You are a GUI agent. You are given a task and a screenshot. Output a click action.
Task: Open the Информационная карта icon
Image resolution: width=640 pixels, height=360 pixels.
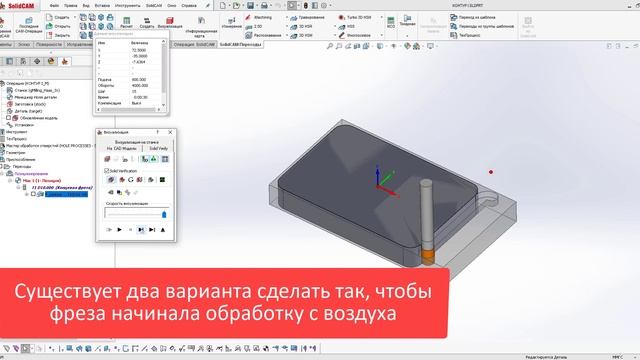click(201, 27)
